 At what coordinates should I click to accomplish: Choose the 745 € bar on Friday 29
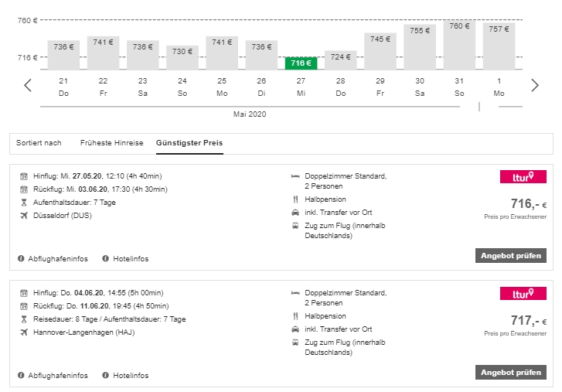click(380, 51)
